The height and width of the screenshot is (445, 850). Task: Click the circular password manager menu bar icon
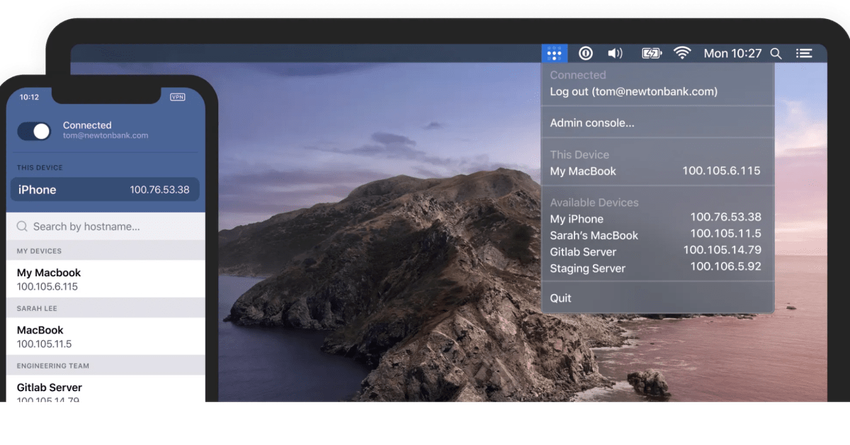(x=586, y=53)
